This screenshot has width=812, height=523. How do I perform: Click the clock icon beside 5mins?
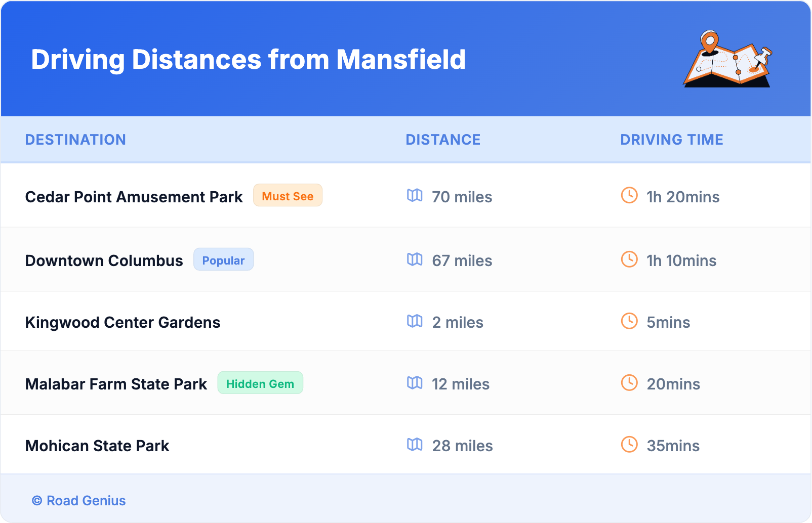629,321
